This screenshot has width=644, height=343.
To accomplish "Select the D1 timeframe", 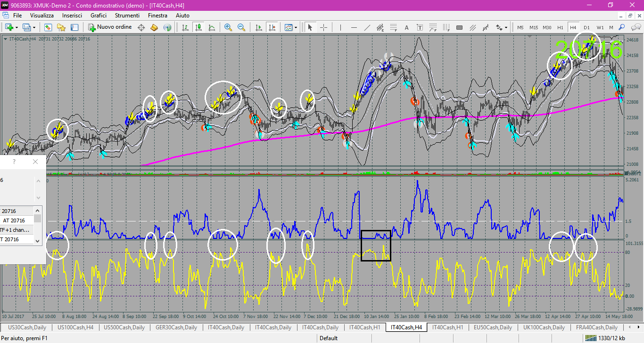I will pos(586,27).
